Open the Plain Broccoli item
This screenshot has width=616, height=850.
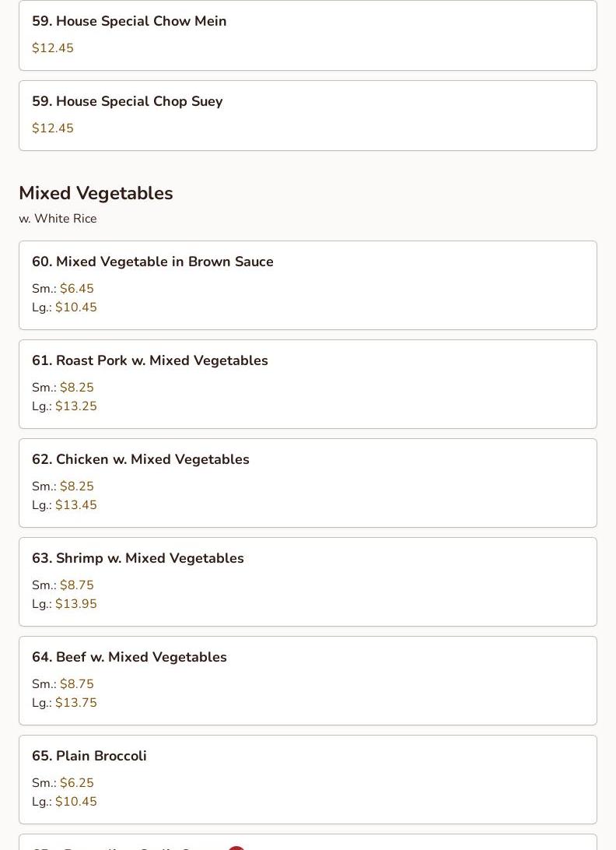(89, 756)
